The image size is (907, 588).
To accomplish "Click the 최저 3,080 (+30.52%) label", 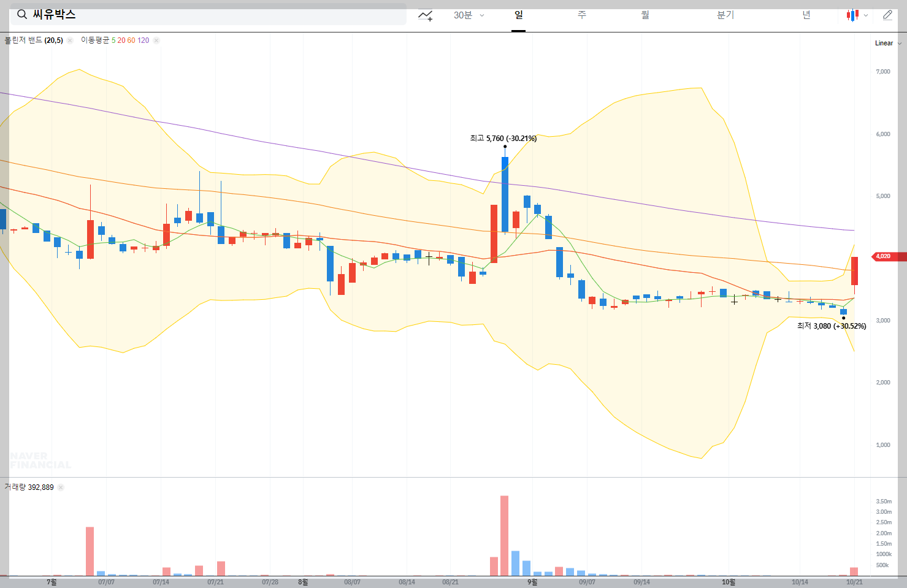I will point(832,326).
